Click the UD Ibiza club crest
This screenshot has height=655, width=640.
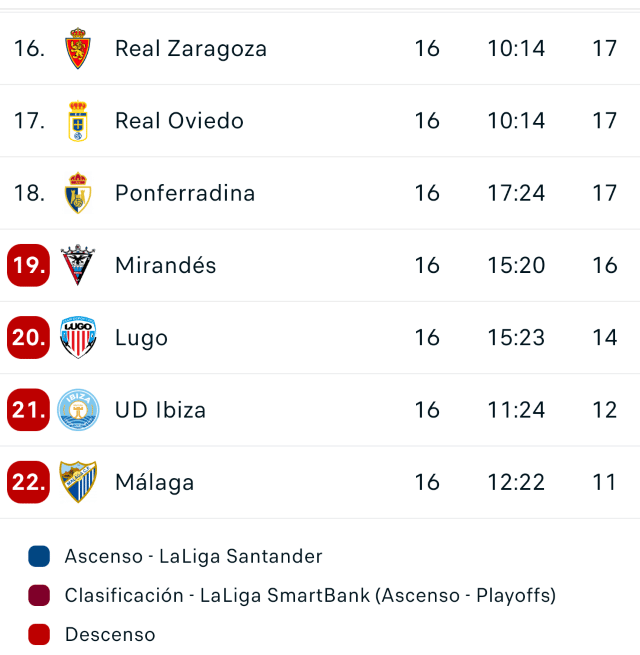click(x=78, y=410)
